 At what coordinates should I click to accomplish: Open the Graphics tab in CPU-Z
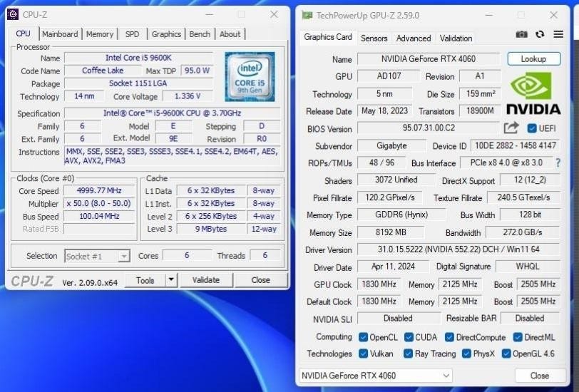click(166, 34)
